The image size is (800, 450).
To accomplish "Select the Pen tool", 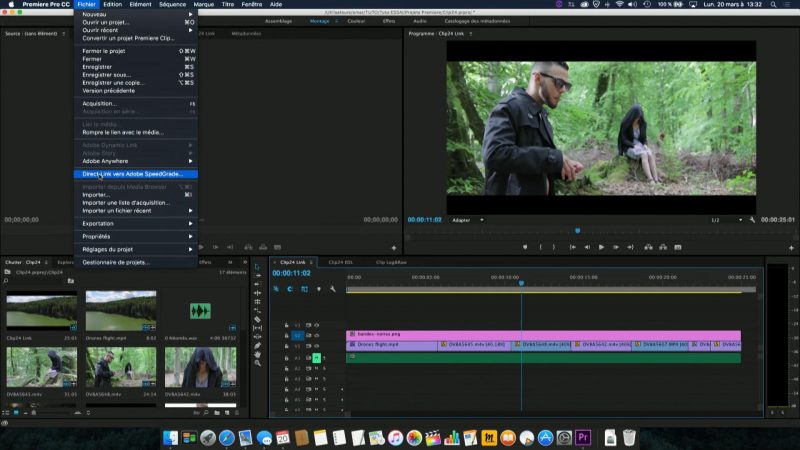I will 257,345.
